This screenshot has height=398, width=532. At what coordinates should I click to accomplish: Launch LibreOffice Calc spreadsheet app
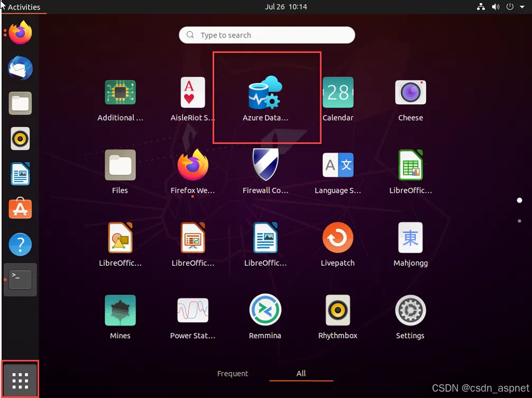coord(410,172)
